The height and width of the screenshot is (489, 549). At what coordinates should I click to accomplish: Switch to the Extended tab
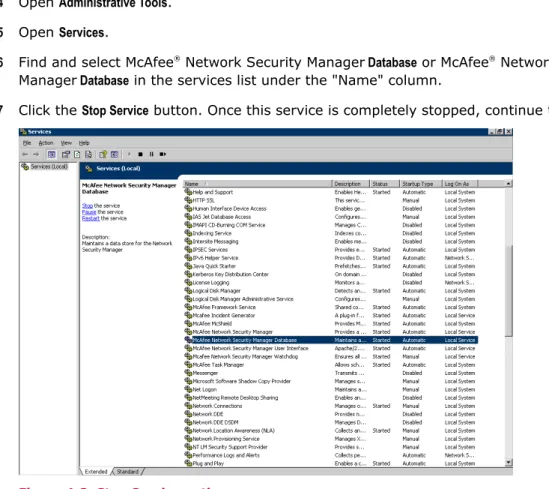point(96,471)
